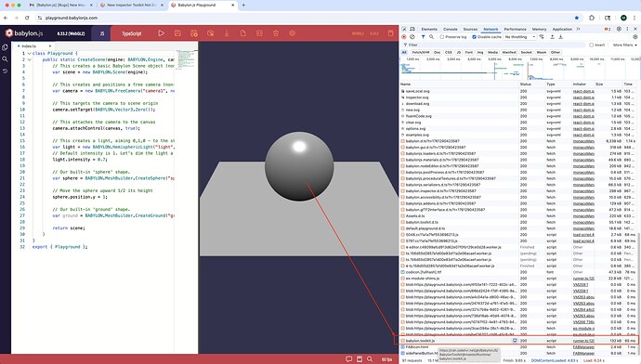Select the All request type filter
The height and width of the screenshot is (364, 641).
404,52
